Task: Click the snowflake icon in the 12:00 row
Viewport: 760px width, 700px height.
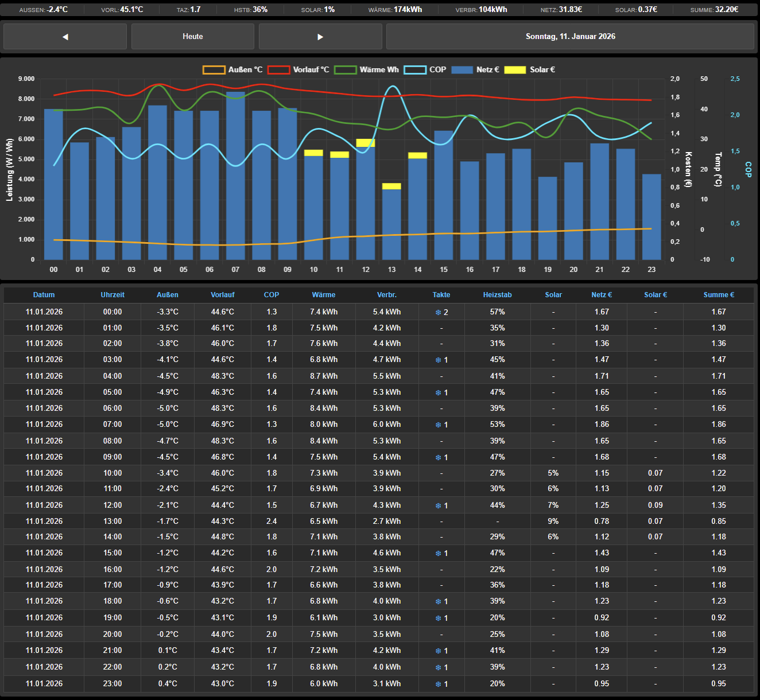Action: (x=438, y=506)
